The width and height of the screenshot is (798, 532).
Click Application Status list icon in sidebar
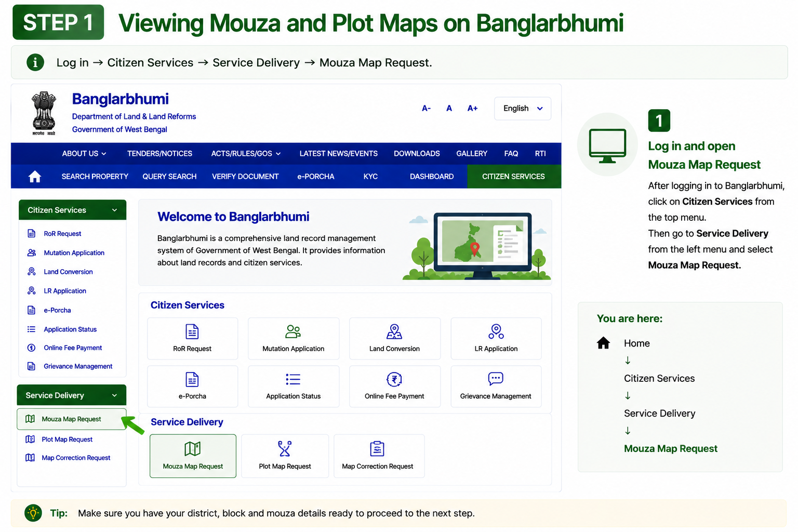click(32, 329)
